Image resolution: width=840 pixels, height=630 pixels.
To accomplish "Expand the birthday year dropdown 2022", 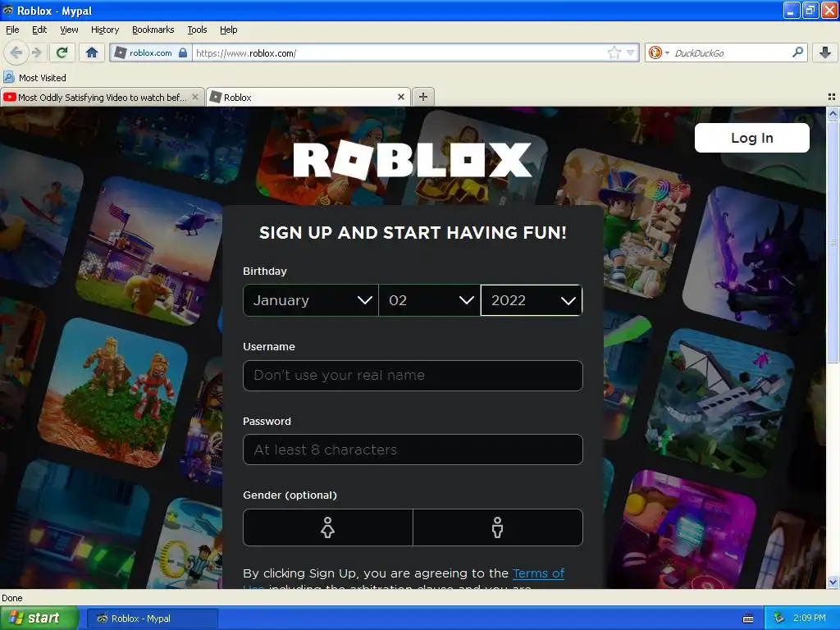I will (x=532, y=300).
